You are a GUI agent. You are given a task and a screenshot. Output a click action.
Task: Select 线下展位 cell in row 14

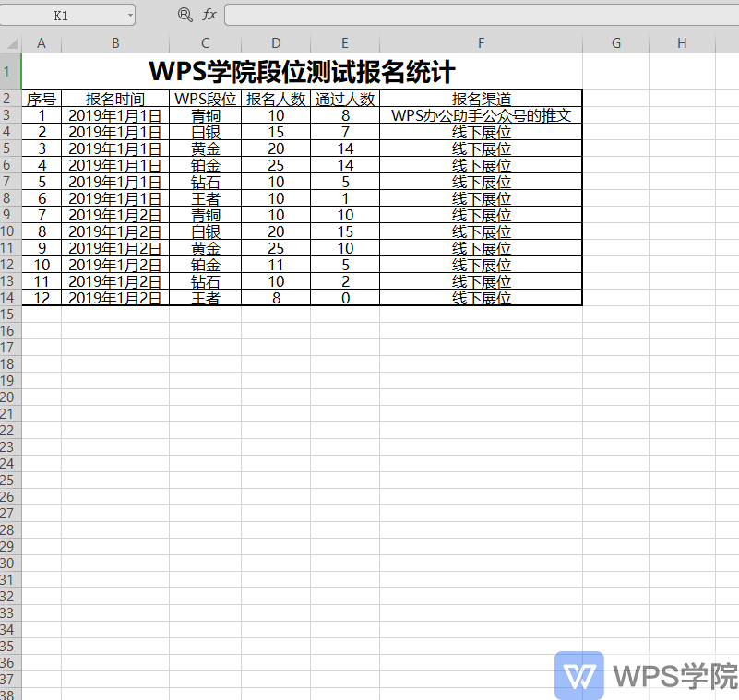click(x=481, y=298)
